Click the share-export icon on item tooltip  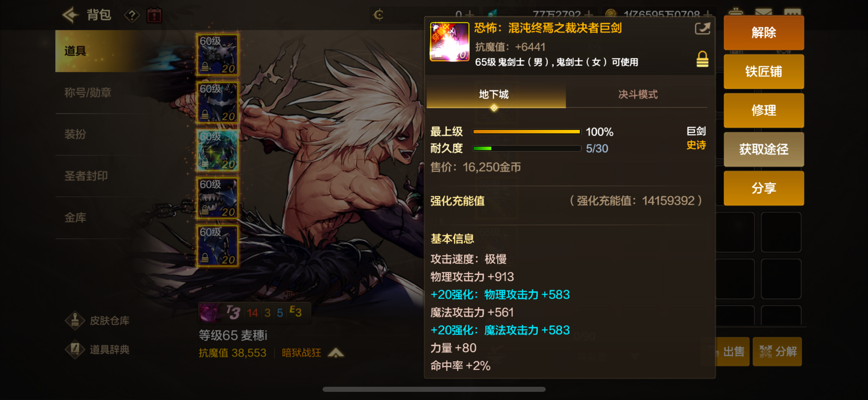(x=702, y=28)
